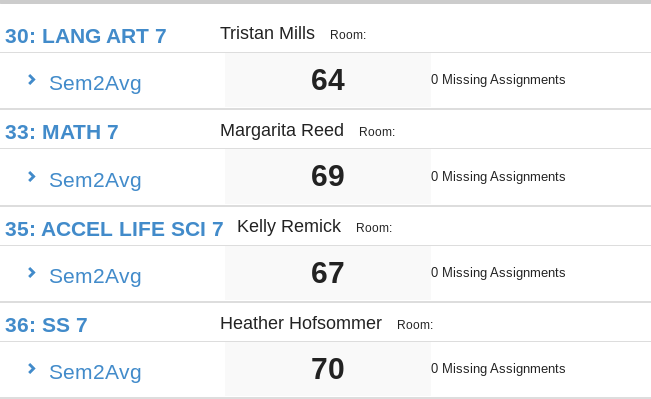Click Sem2Avg link under ACCEL LIFE SCI 7
651x399 pixels.
click(x=95, y=276)
